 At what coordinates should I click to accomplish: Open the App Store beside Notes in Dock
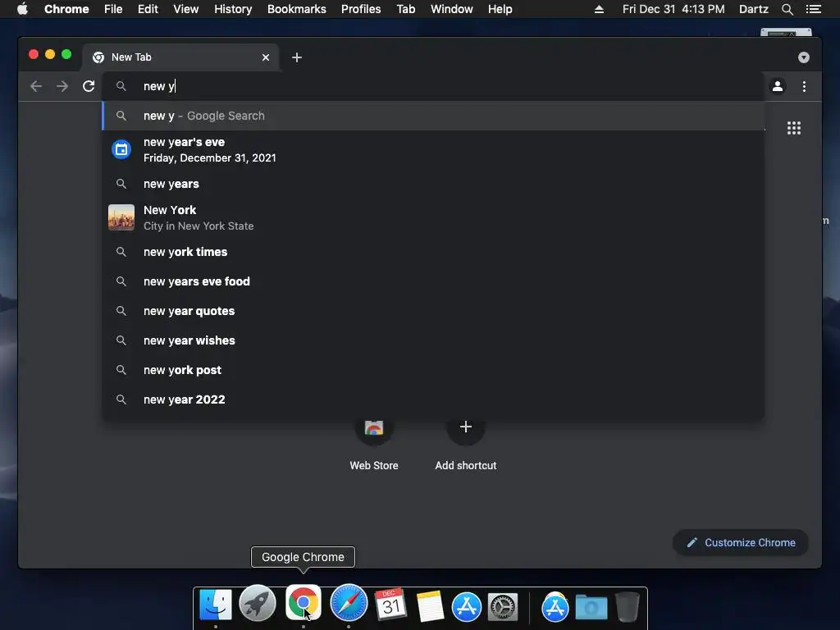pyautogui.click(x=467, y=607)
